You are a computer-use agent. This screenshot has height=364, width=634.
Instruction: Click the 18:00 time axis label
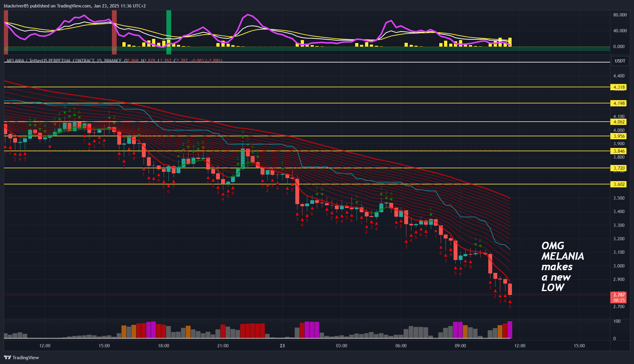coord(163,346)
